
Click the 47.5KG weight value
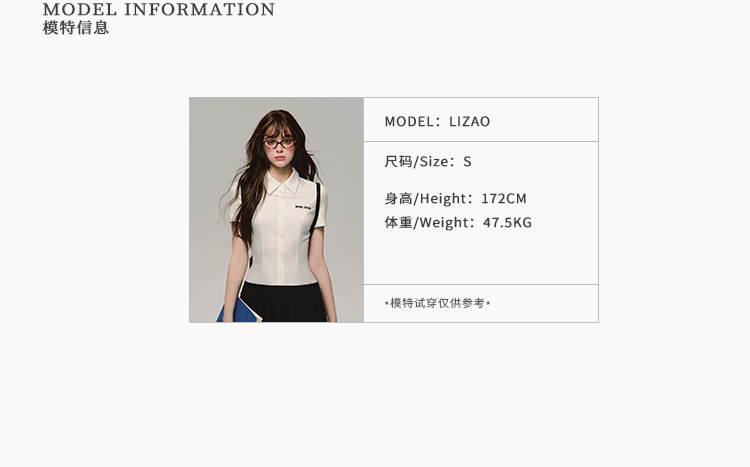(x=507, y=222)
